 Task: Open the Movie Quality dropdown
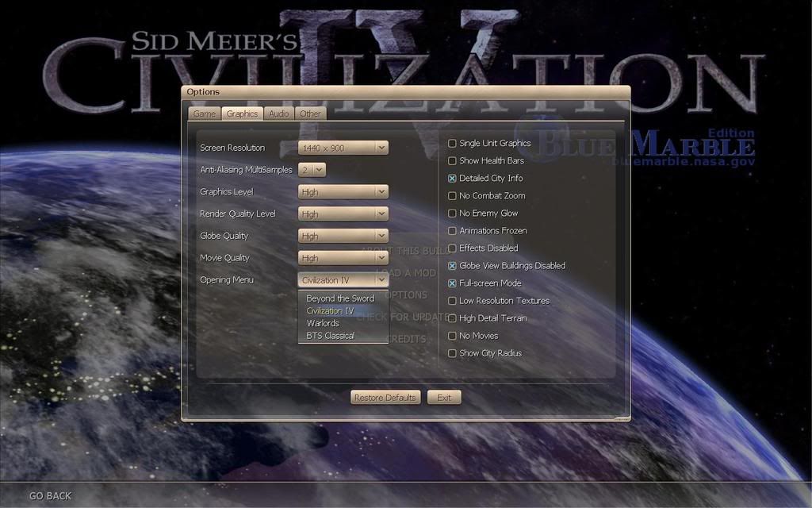tap(343, 258)
